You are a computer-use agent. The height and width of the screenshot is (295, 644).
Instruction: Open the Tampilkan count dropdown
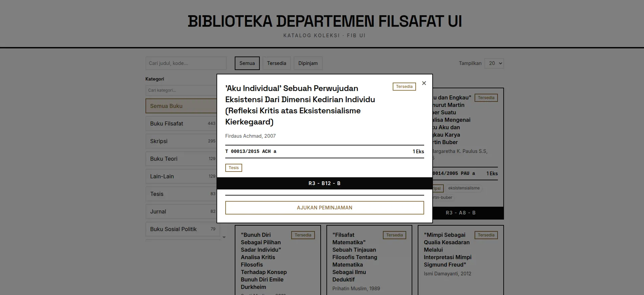pos(494,63)
